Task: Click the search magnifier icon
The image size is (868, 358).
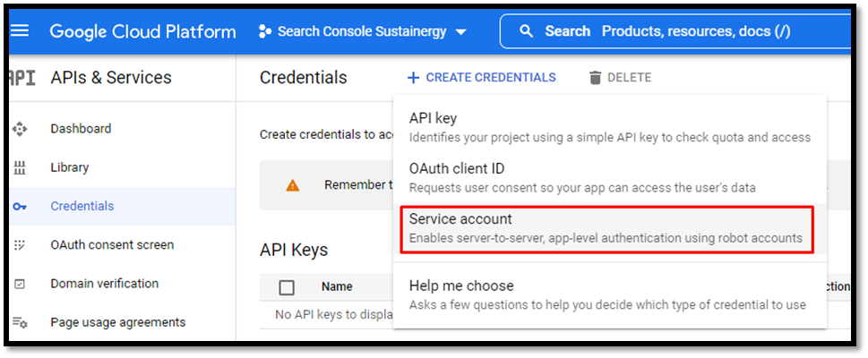Action: pos(527,31)
